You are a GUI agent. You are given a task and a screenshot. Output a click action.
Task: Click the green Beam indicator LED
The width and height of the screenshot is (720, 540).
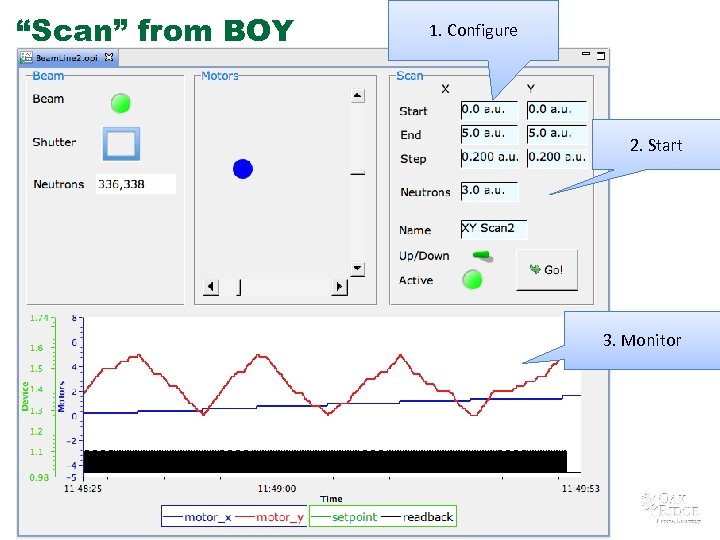[x=121, y=103]
